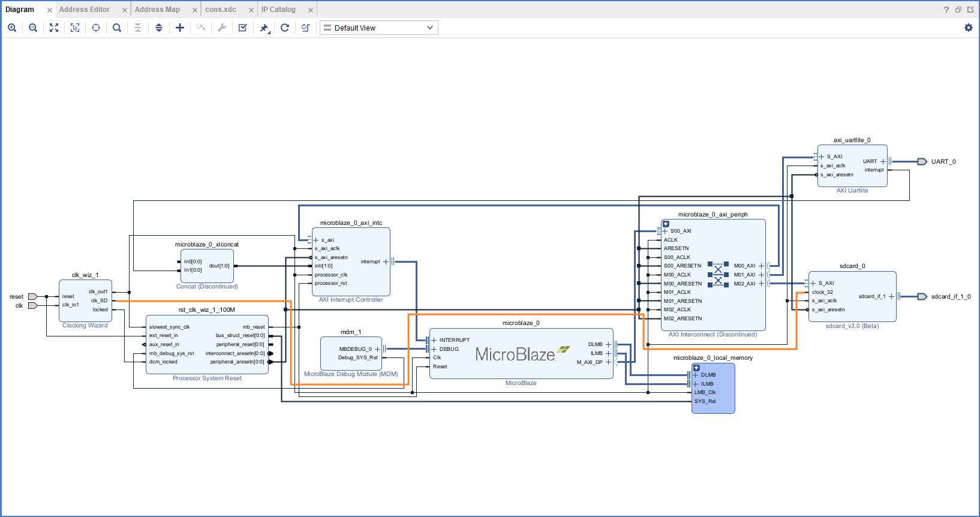Click the Zoom Out toolbar icon
This screenshot has height=517, width=980.
click(33, 28)
